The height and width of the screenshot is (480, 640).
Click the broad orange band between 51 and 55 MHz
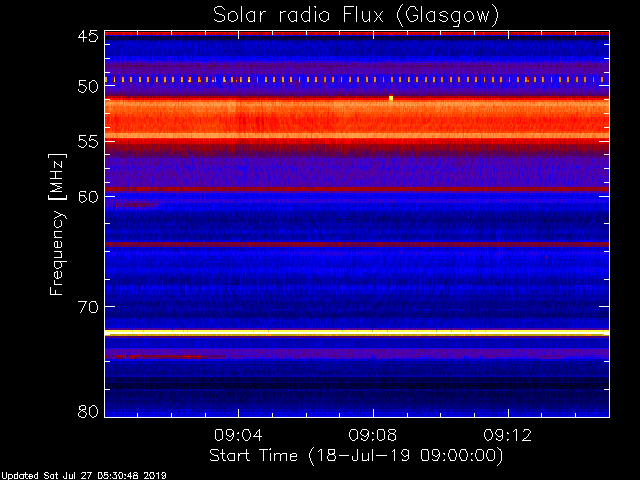[x=357, y=119]
